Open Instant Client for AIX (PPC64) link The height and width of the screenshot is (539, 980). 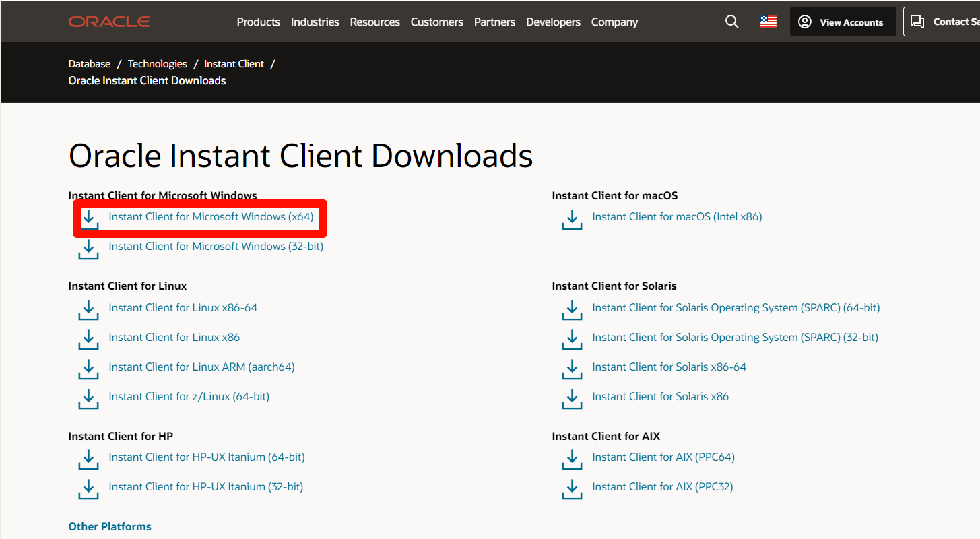(663, 457)
